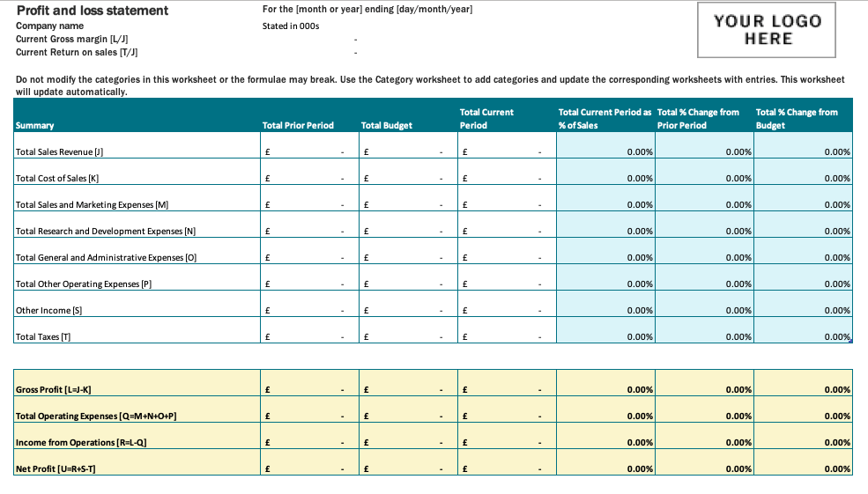Image resolution: width=868 pixels, height=494 pixels.
Task: Click the Stated in 000s cell
Action: click(291, 26)
